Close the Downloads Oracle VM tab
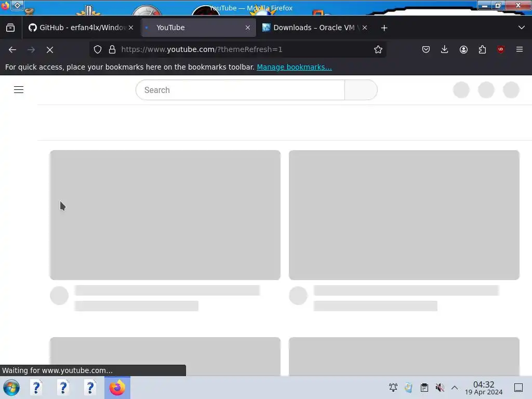 click(x=365, y=28)
